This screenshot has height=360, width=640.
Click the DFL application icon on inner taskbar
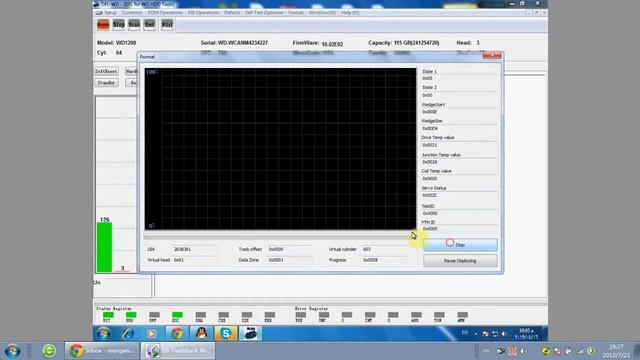(250, 333)
